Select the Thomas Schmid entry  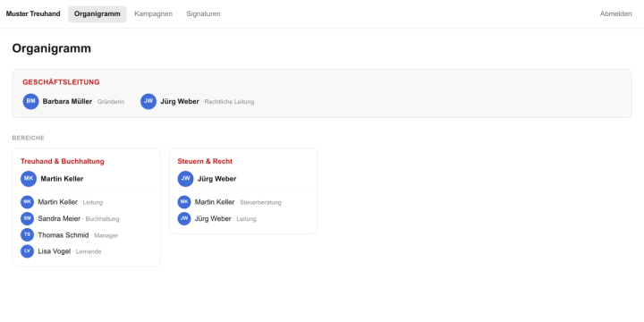coord(86,235)
